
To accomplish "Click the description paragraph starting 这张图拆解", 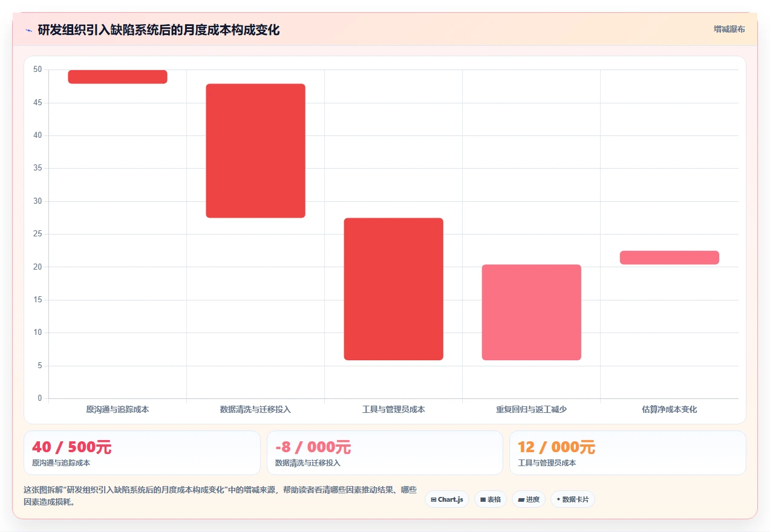I will [x=220, y=496].
